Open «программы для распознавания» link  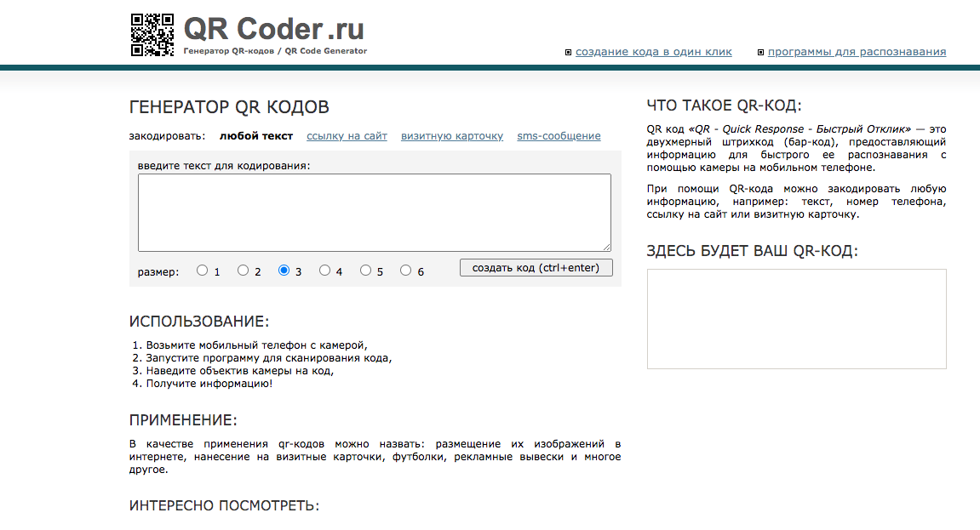[x=857, y=52]
